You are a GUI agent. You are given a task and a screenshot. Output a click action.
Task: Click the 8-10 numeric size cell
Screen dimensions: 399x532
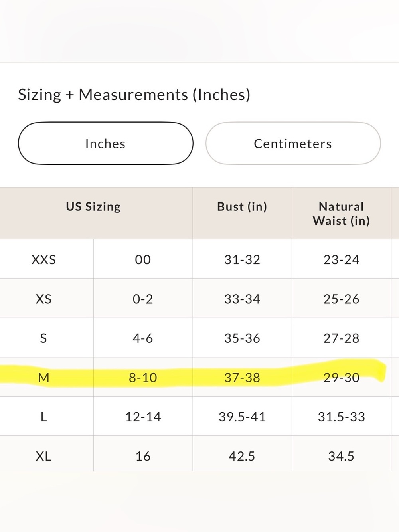click(x=143, y=378)
